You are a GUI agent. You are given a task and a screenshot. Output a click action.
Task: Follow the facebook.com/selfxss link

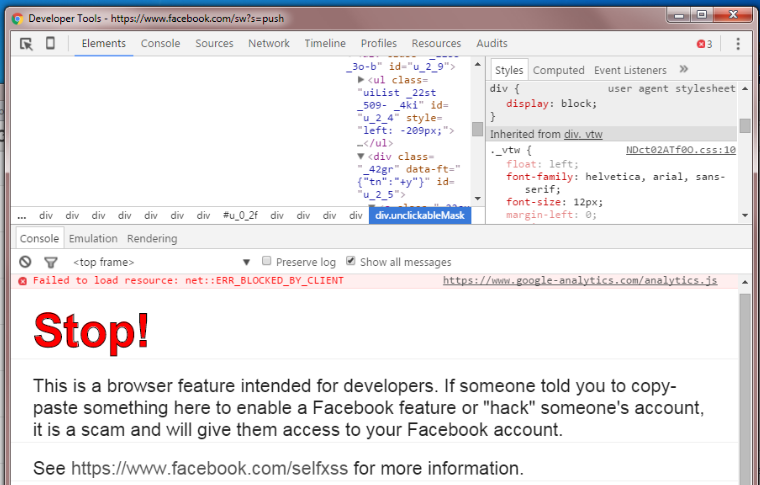[209, 469]
